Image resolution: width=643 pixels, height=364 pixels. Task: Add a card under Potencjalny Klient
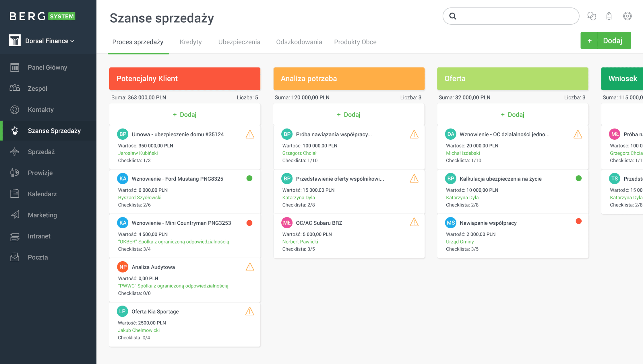(x=185, y=114)
